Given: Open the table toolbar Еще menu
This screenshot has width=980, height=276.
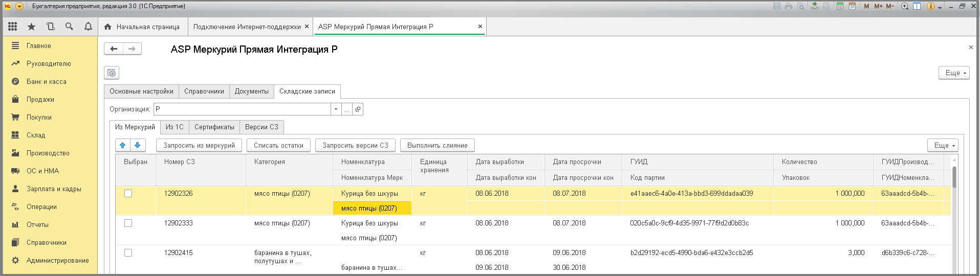Looking at the screenshot, I should [943, 145].
